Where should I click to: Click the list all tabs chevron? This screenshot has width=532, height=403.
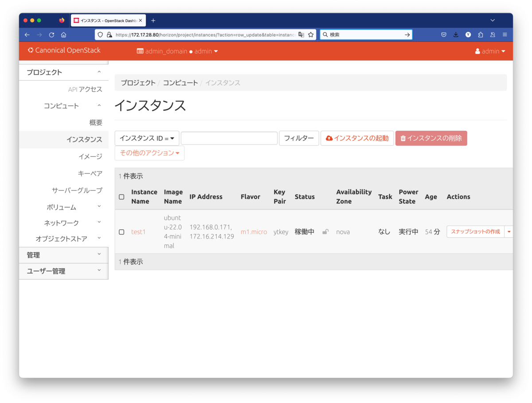(x=493, y=20)
